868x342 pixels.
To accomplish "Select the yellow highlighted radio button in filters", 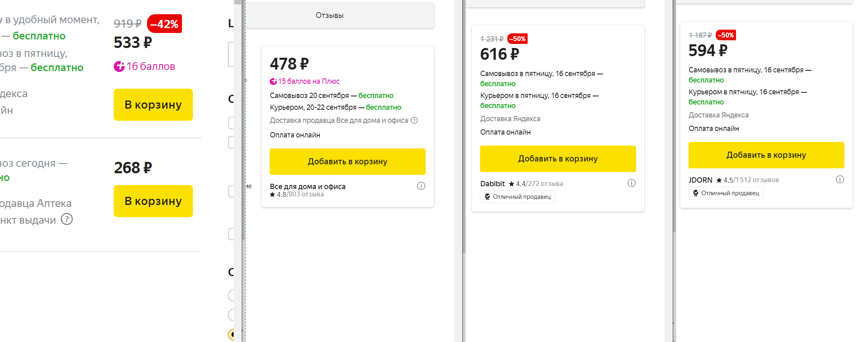I will tap(232, 334).
